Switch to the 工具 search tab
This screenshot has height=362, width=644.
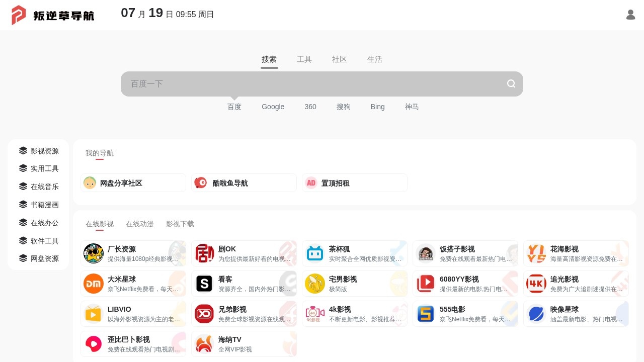click(304, 59)
